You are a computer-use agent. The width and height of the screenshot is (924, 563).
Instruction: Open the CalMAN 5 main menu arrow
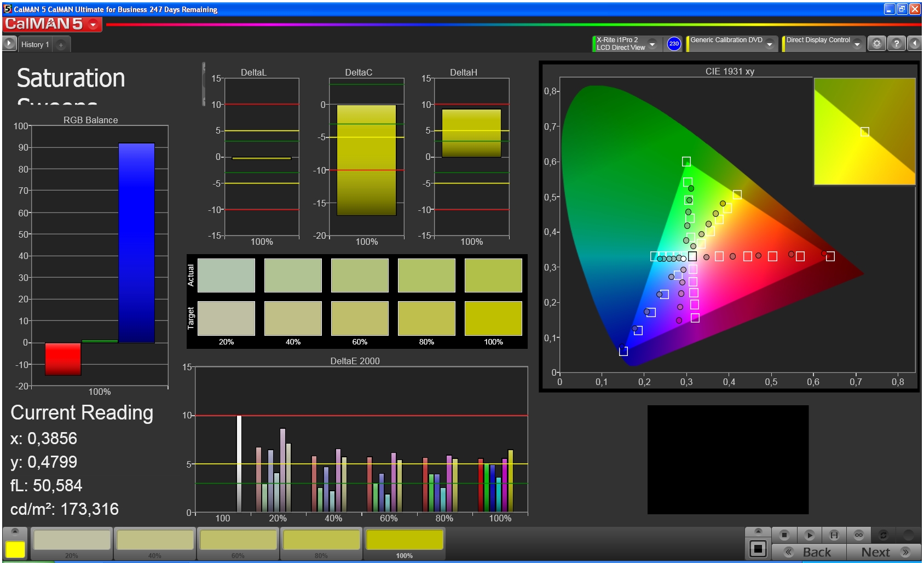[x=93, y=25]
